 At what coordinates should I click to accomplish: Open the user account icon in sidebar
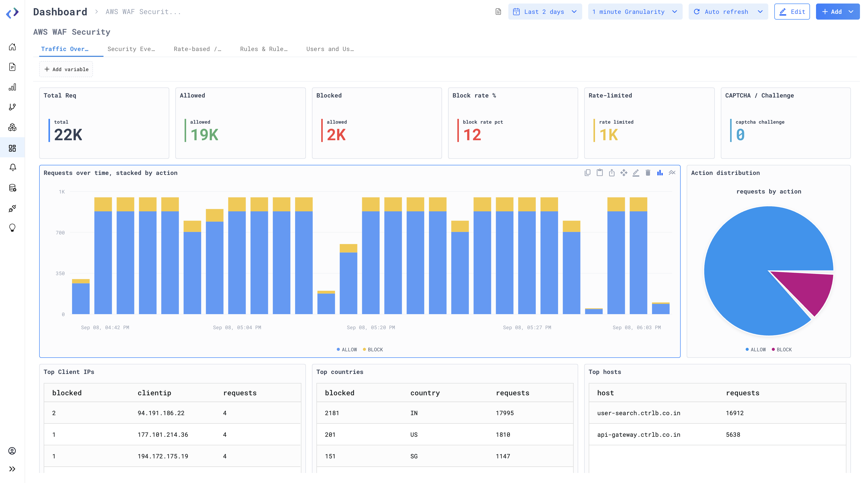pos(13,451)
